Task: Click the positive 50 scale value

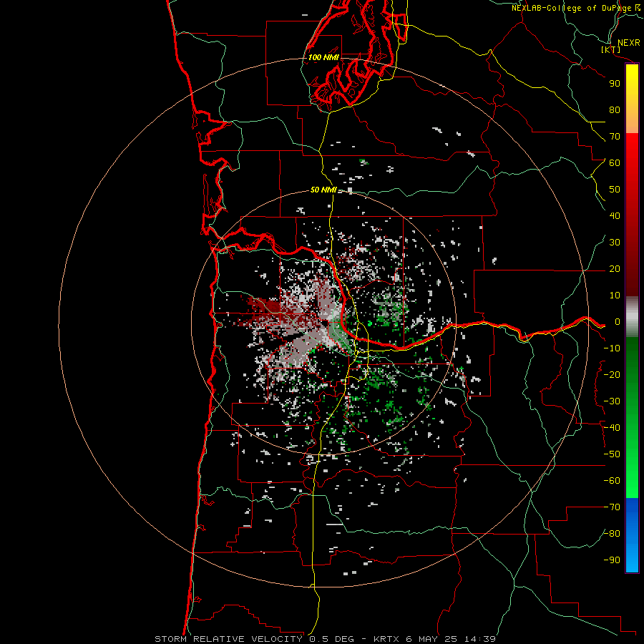Action: tap(615, 190)
